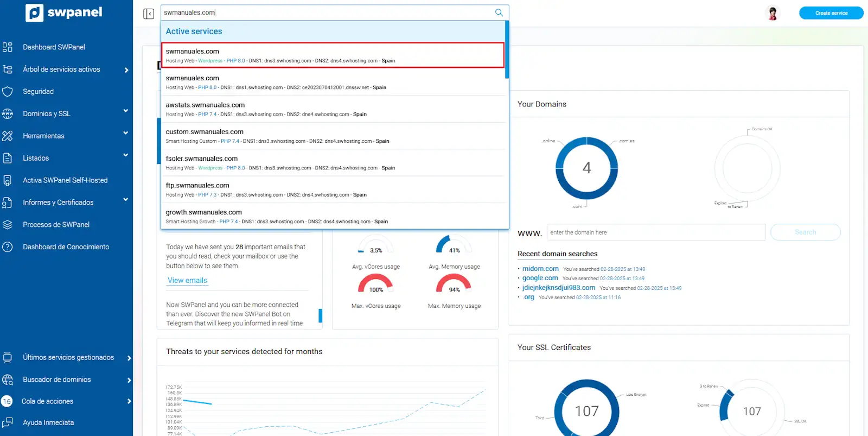Screen dimensions: 868x436
Task: Click the Active services dropdown header
Action: click(x=333, y=31)
